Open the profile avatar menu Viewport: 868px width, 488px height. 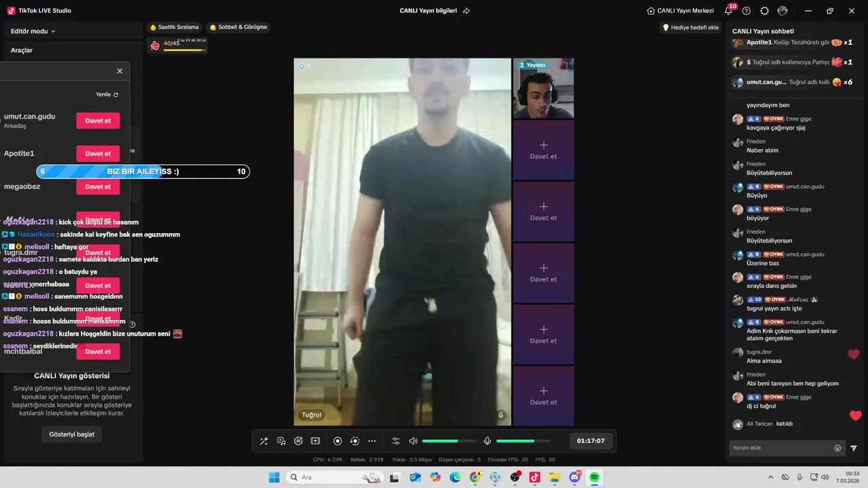tap(783, 11)
